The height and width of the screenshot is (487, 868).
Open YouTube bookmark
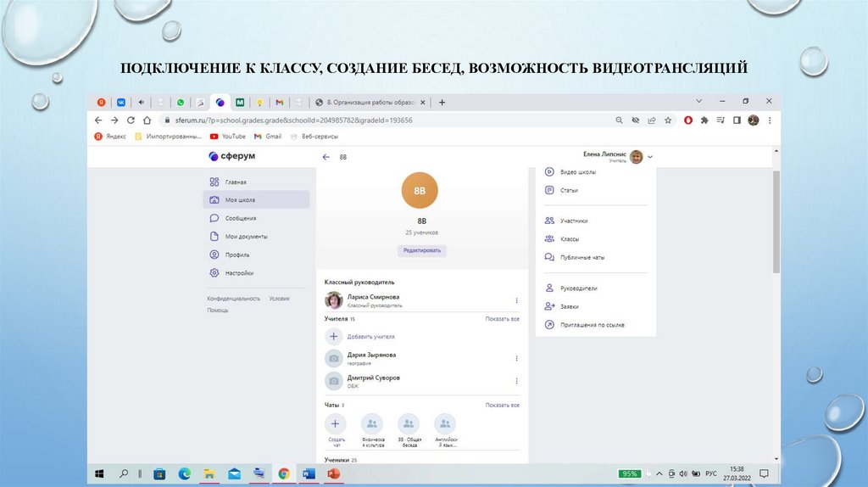click(227, 137)
